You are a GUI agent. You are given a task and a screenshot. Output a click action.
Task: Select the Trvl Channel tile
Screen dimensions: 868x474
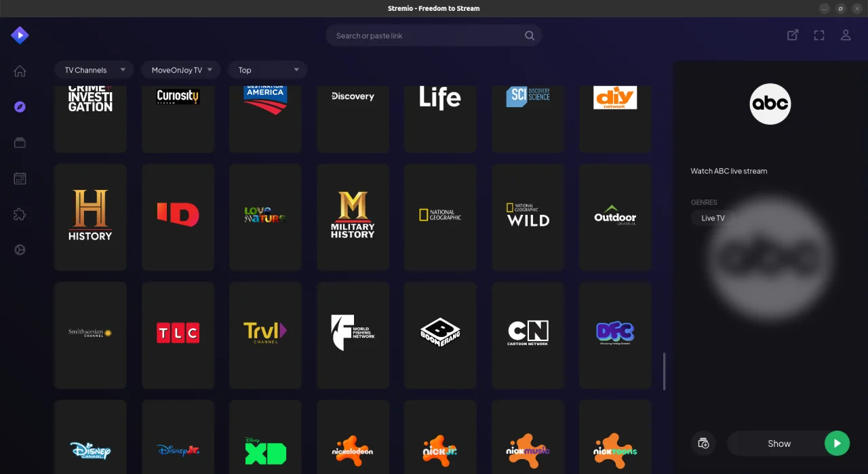click(x=265, y=335)
